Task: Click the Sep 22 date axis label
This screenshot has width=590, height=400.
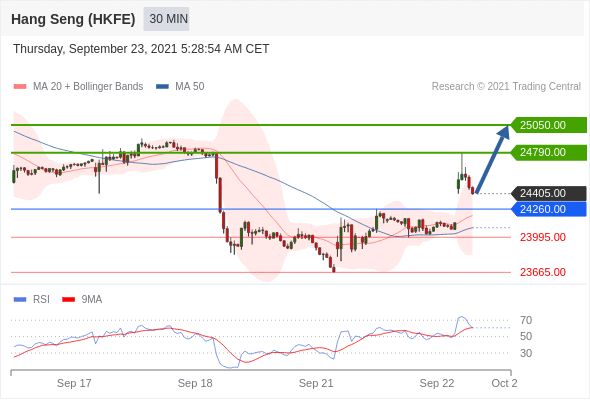Action: point(437,383)
